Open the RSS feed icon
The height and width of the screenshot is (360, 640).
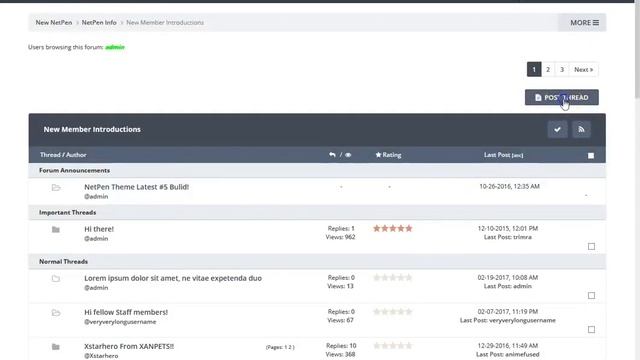point(581,129)
